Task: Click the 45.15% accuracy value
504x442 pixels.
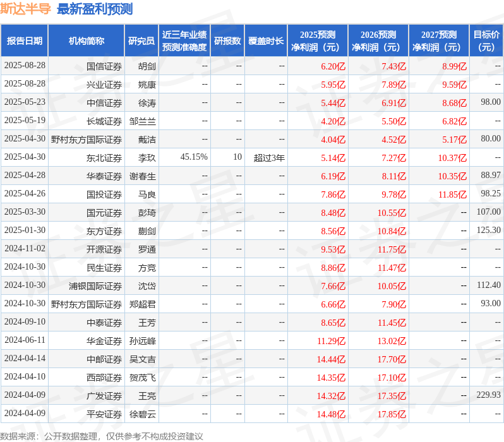Action: point(194,157)
